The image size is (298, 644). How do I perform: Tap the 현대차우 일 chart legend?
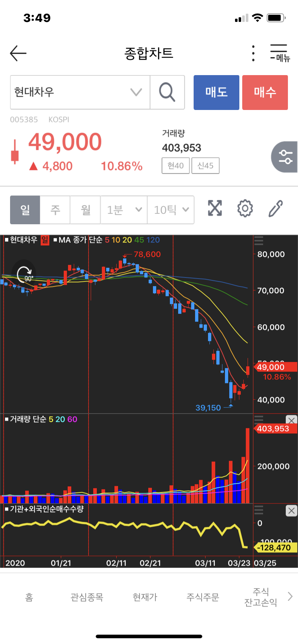27,240
